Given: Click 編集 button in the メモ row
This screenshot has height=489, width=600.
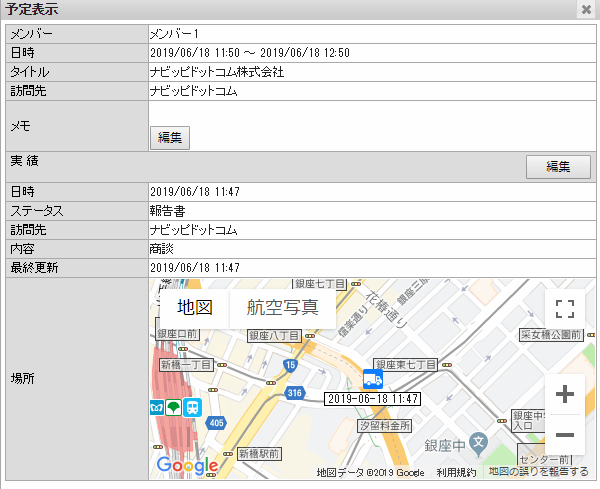Looking at the screenshot, I should pos(169,138).
